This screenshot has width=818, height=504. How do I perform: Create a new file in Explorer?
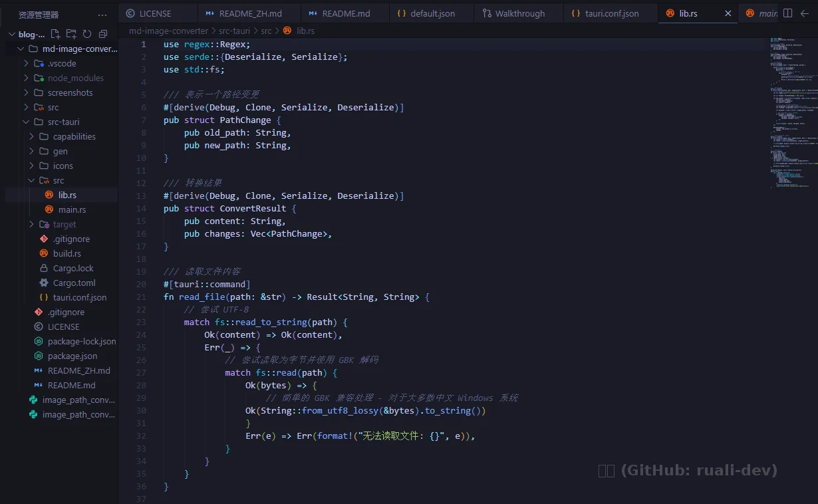coord(55,33)
